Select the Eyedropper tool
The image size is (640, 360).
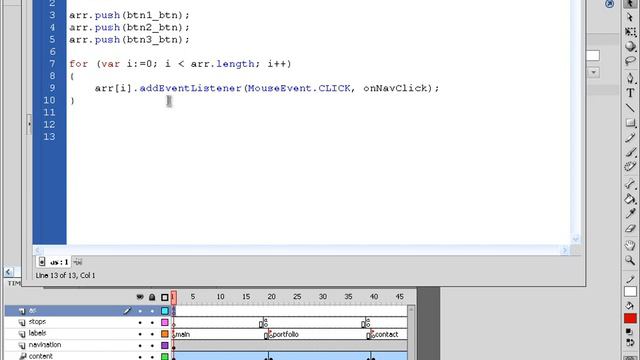click(630, 214)
